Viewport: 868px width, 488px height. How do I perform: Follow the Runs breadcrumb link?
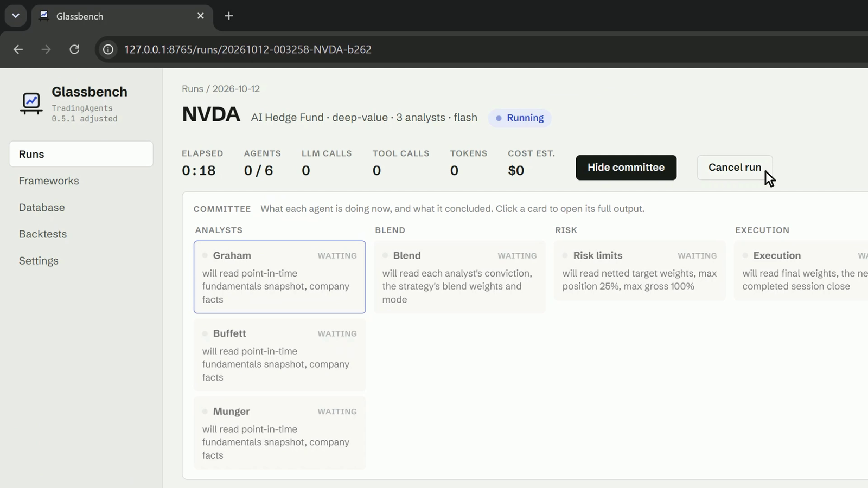coord(193,89)
